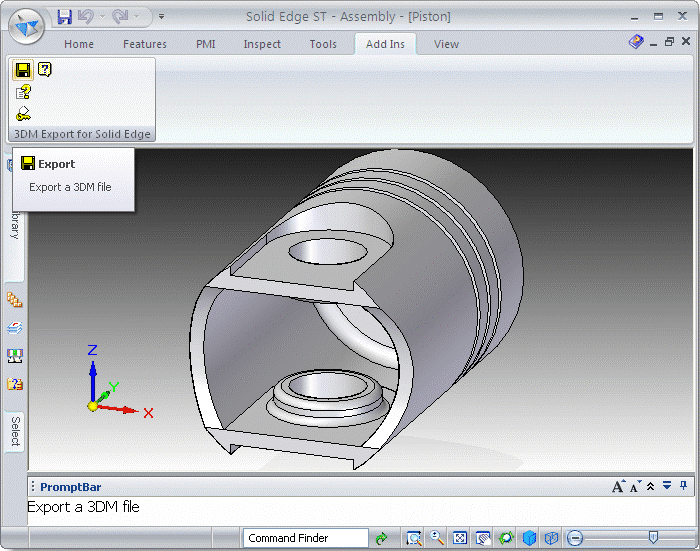Open the Layers docking pane icon
The height and width of the screenshot is (551, 700).
click(x=15, y=328)
